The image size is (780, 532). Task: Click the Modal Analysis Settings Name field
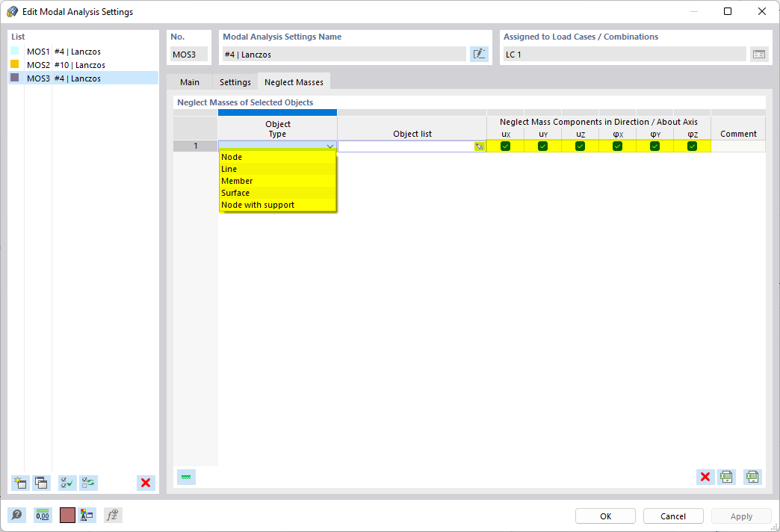[344, 55]
